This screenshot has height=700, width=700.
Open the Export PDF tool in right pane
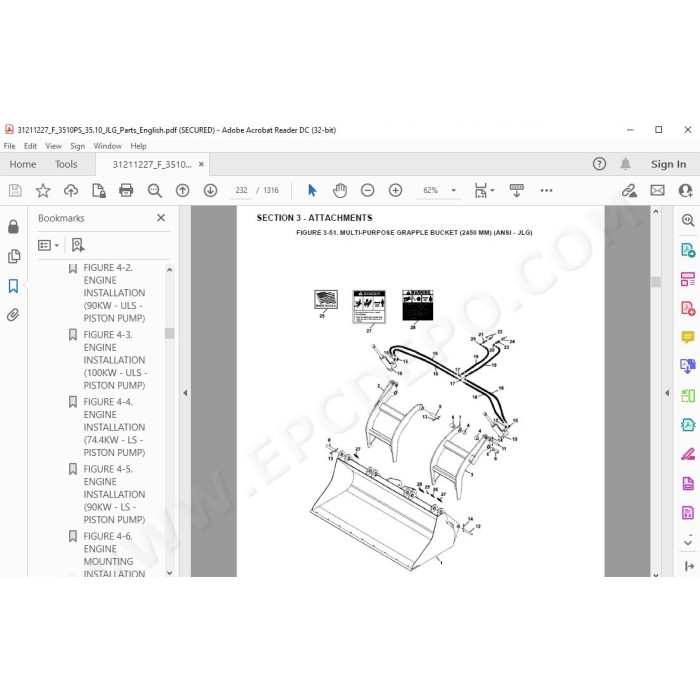click(x=688, y=250)
